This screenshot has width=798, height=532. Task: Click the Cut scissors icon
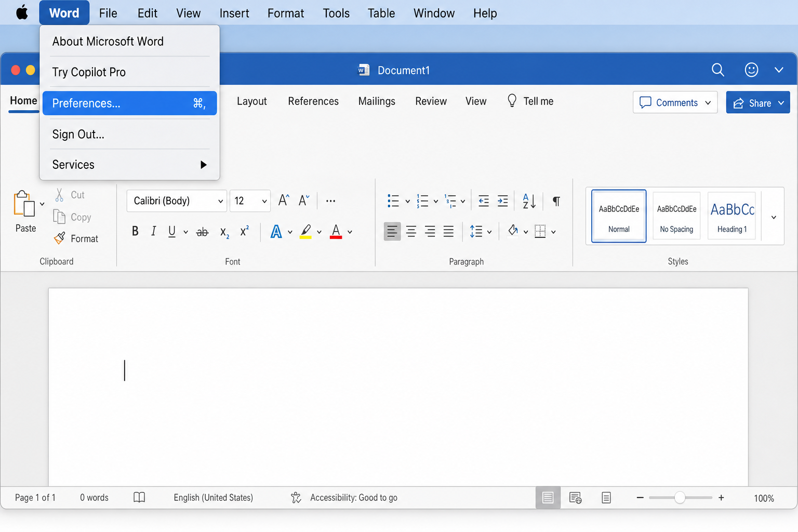pyautogui.click(x=60, y=195)
